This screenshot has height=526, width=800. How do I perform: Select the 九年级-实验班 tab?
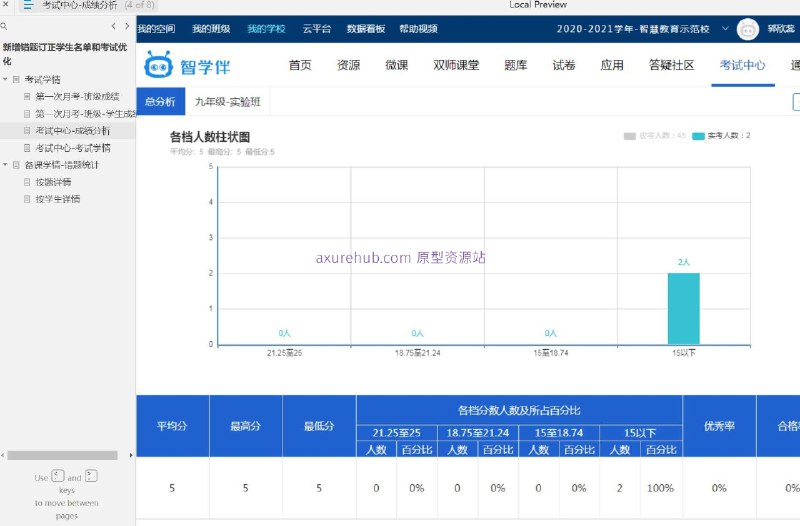click(228, 102)
